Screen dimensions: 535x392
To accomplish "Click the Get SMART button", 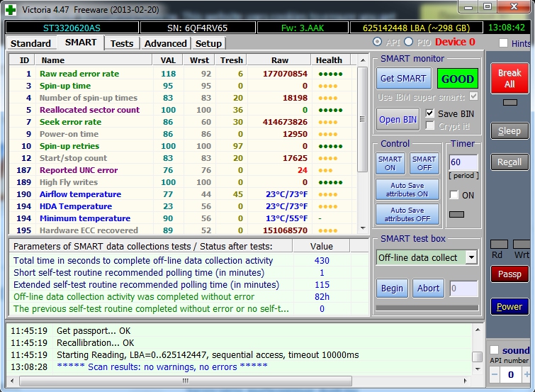I will 402,79.
